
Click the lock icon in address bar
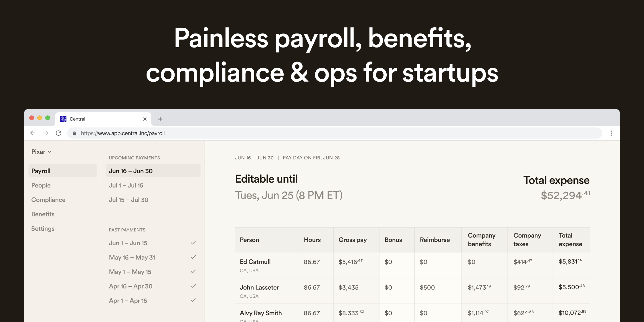pyautogui.click(x=74, y=133)
